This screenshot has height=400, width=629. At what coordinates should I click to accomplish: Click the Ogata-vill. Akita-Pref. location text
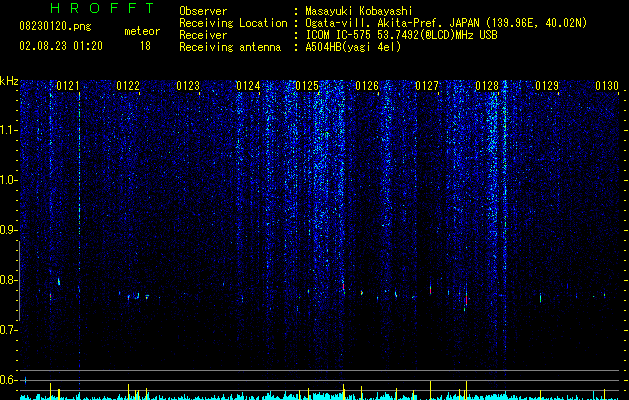[x=446, y=23]
